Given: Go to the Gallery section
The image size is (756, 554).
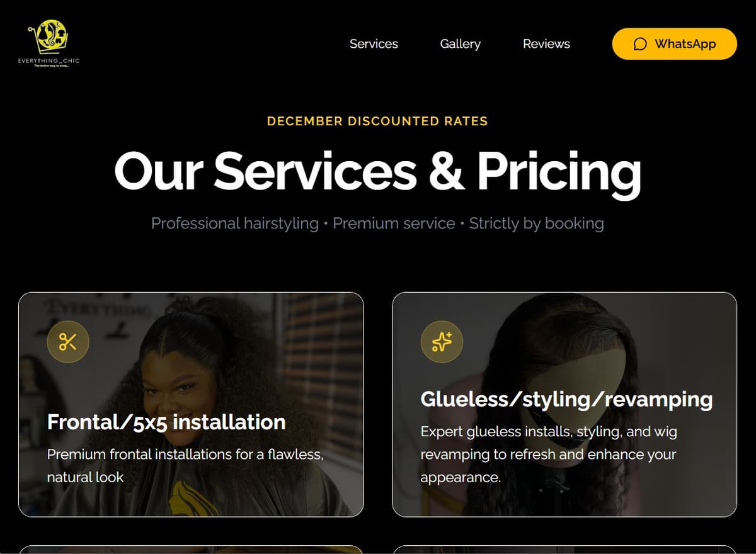Looking at the screenshot, I should [x=460, y=43].
